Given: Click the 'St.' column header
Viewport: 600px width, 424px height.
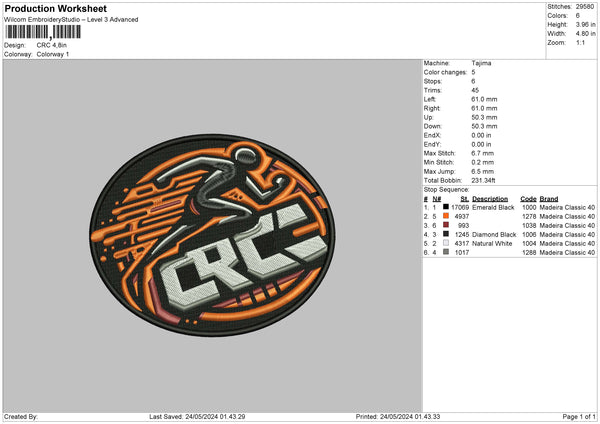Looking at the screenshot, I should pos(465,199).
